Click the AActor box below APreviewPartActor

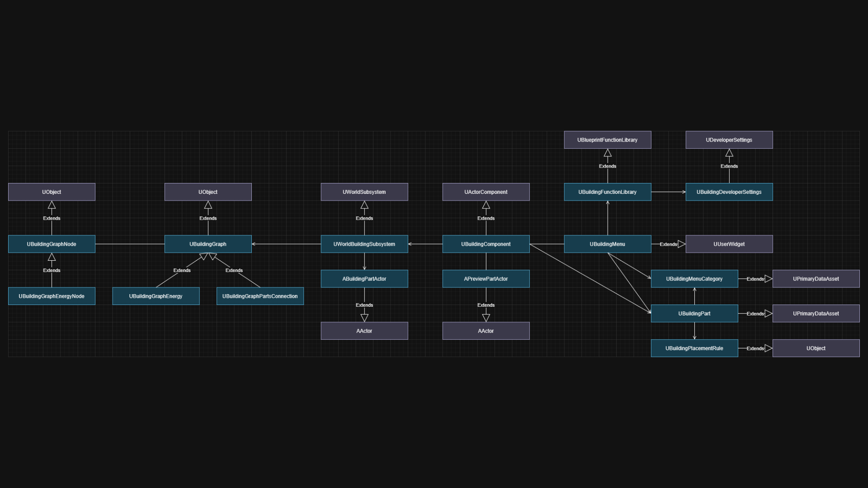486,331
